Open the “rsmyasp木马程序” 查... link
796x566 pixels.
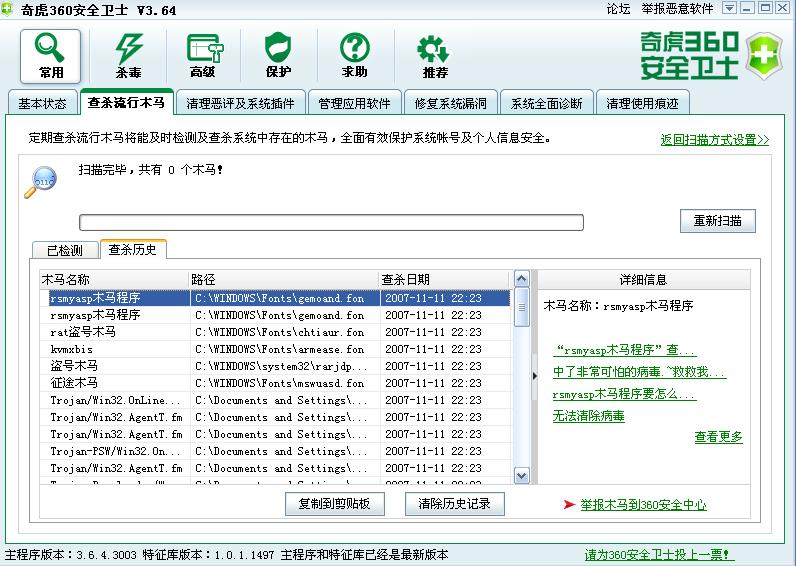(x=624, y=350)
